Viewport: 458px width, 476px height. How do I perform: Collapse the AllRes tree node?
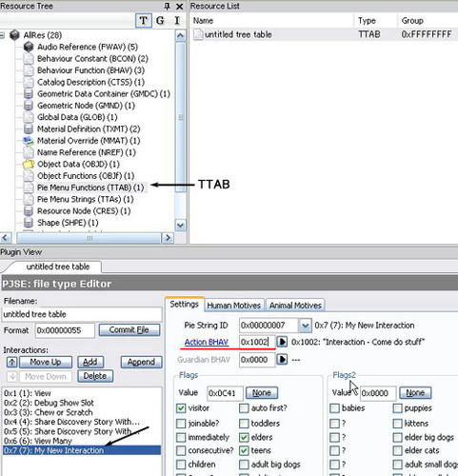pyautogui.click(x=2, y=35)
